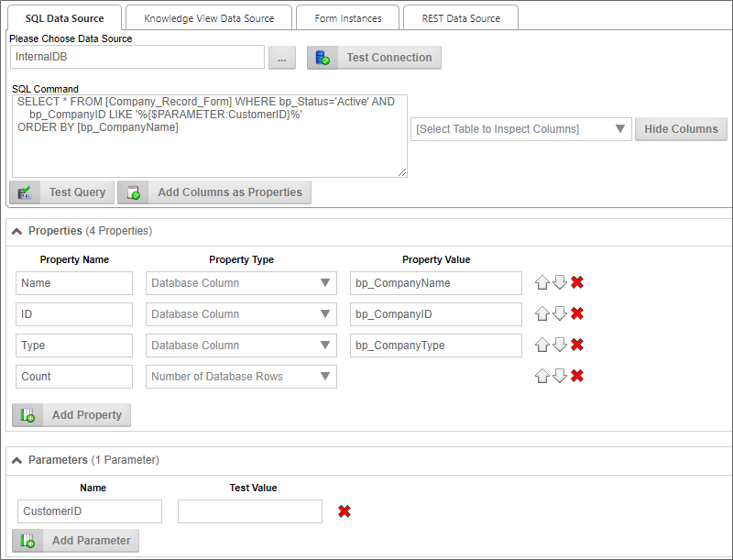Click Add Columns as Properties
The width and height of the screenshot is (733, 560).
[x=215, y=192]
